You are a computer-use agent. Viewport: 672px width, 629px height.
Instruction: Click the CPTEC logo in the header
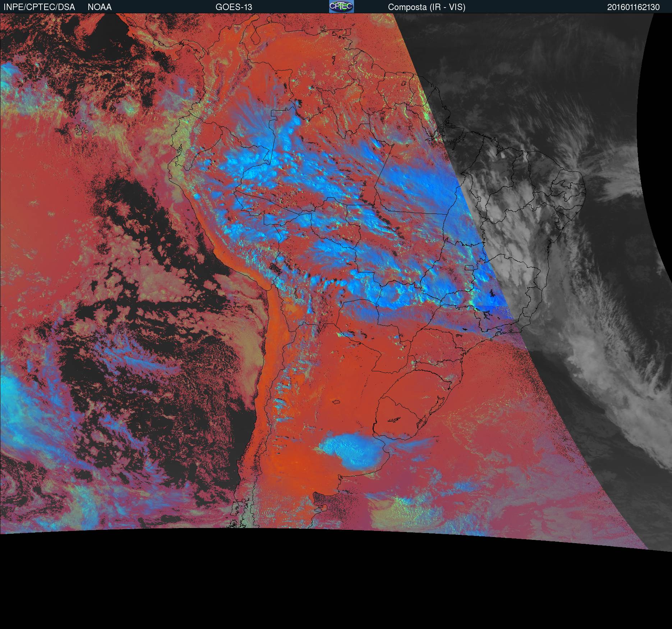341,6
